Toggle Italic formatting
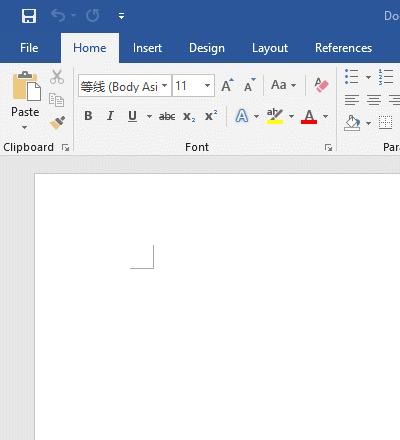400x440 pixels. coord(110,116)
